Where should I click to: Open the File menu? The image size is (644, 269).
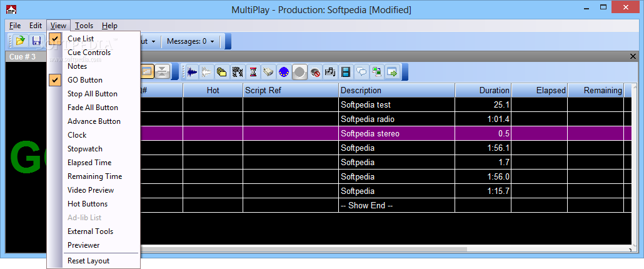pyautogui.click(x=15, y=26)
